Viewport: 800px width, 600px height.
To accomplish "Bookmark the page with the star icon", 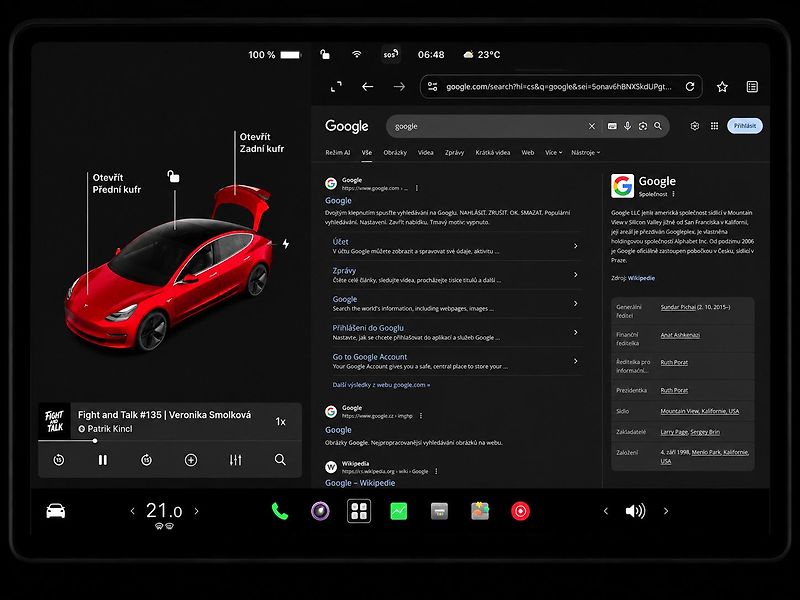I will point(722,87).
